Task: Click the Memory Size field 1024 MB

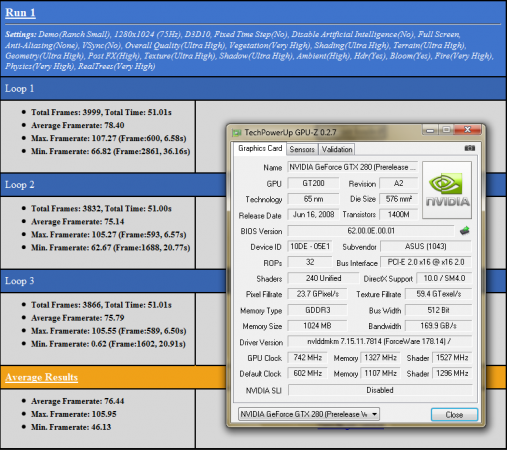Action: (x=317, y=326)
